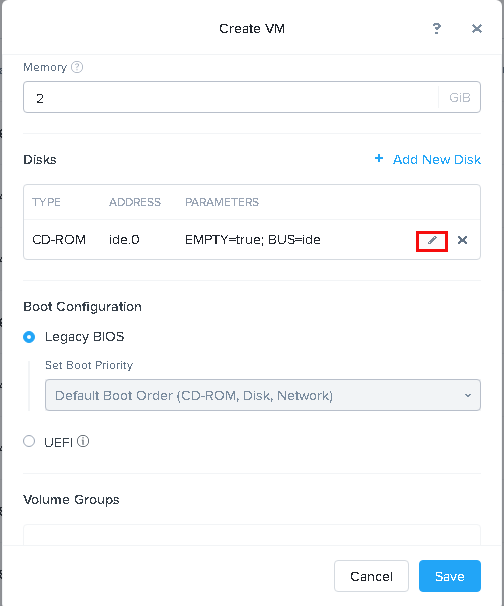Image resolution: width=504 pixels, height=606 pixels.
Task: Remove the CD-ROM disk entry
Action: point(462,240)
